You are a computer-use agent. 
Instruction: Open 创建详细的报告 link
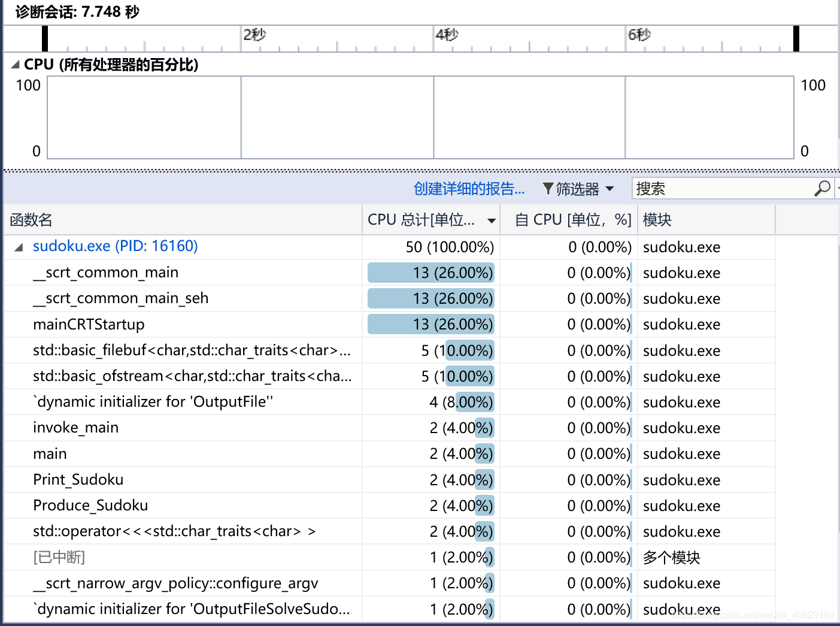coord(469,189)
